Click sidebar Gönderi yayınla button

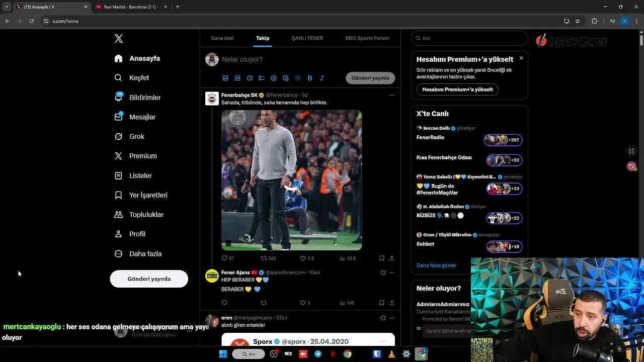(x=149, y=279)
